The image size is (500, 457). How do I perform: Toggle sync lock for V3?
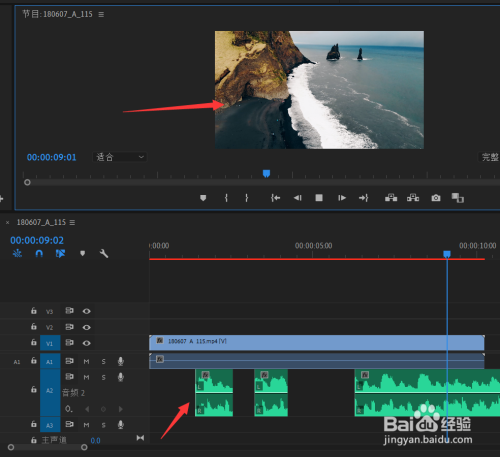(69, 311)
